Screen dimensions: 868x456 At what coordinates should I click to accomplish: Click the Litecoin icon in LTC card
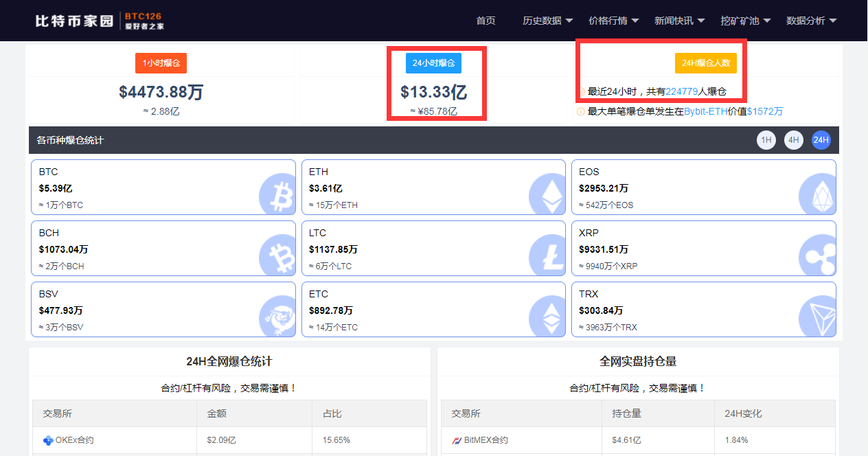click(547, 256)
